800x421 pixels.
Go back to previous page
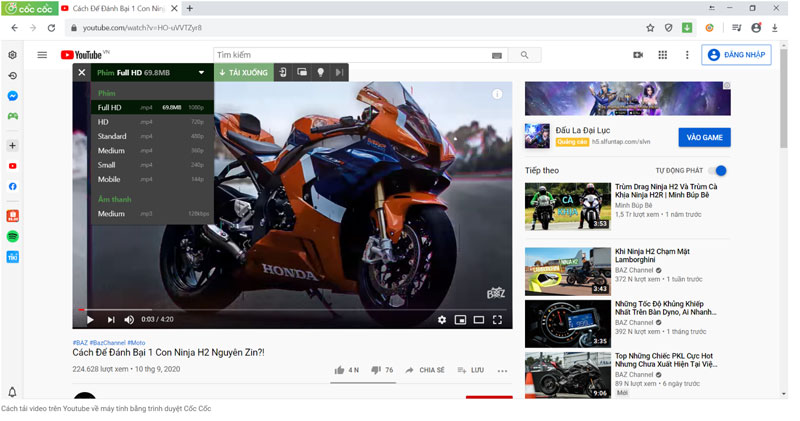click(14, 28)
